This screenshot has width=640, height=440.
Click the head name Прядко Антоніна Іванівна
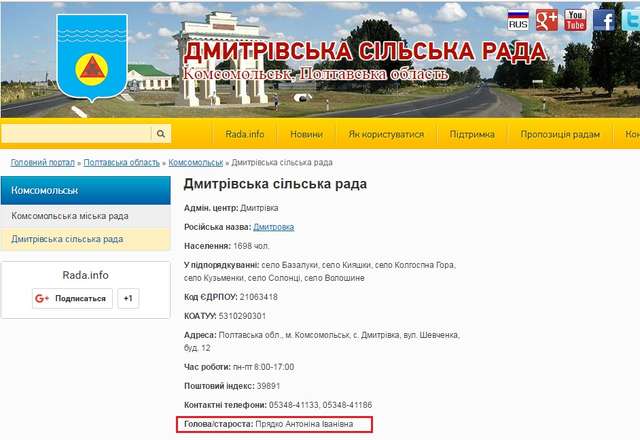[304, 424]
